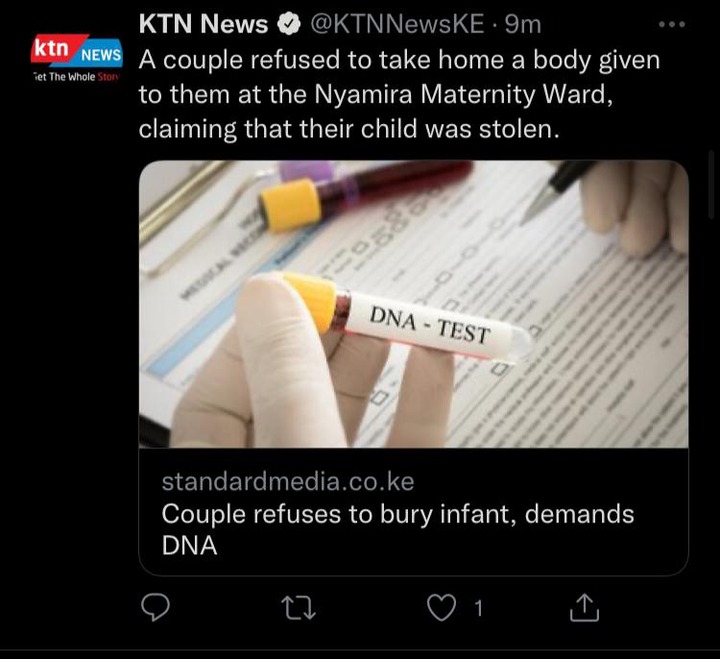Click the Get The Whole Story tagline
This screenshot has height=659, width=720.
(x=76, y=77)
